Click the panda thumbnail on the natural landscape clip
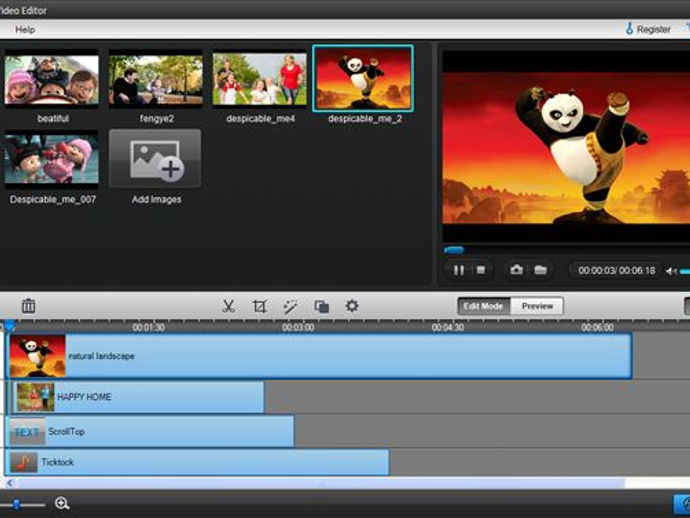Viewport: 690px width, 518px height. 37,356
